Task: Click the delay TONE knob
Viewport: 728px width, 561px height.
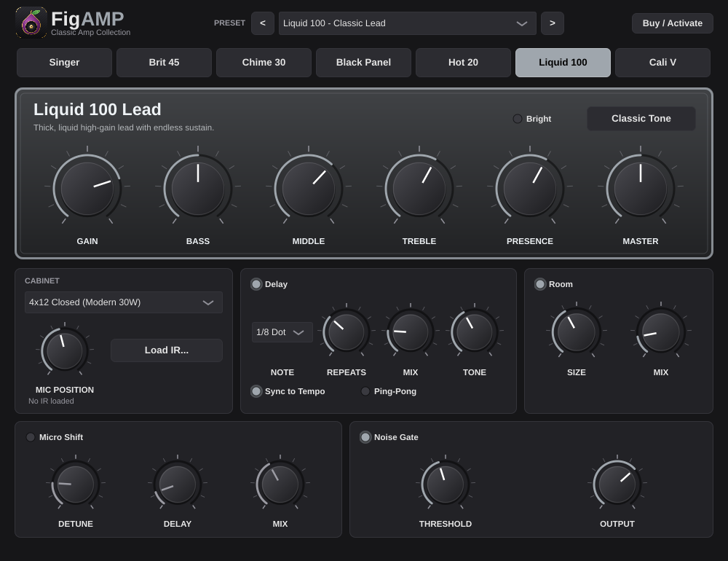Action: pyautogui.click(x=475, y=331)
